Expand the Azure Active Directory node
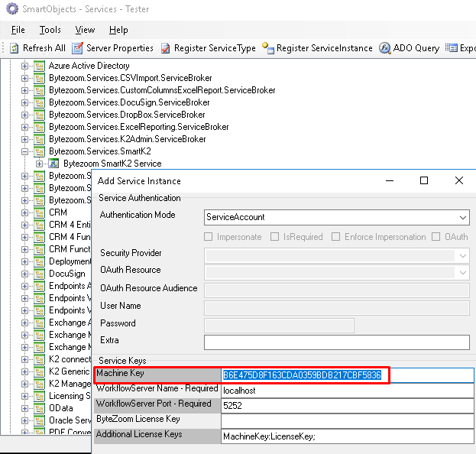 tap(24, 66)
